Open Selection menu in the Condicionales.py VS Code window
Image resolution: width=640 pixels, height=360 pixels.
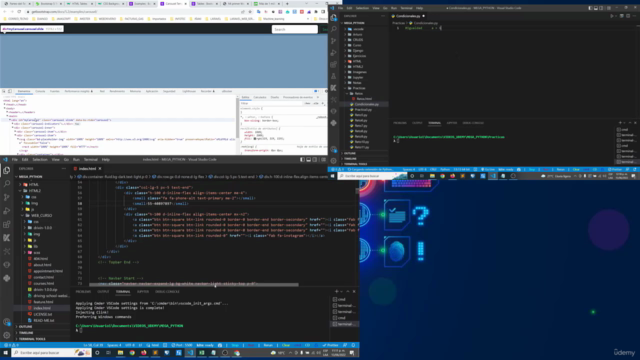pyautogui.click(x=362, y=8)
